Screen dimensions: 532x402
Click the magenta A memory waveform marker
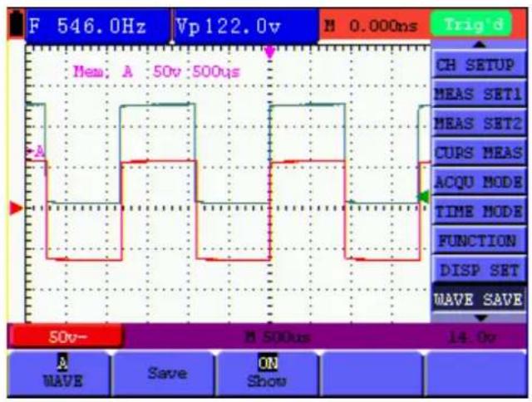coord(36,151)
